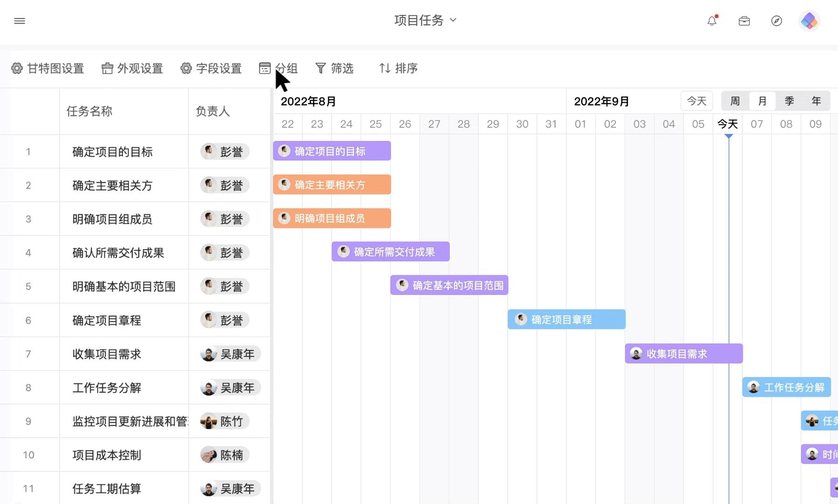This screenshot has height=504, width=838.
Task: Click the today timeline marker
Action: pyautogui.click(x=729, y=136)
